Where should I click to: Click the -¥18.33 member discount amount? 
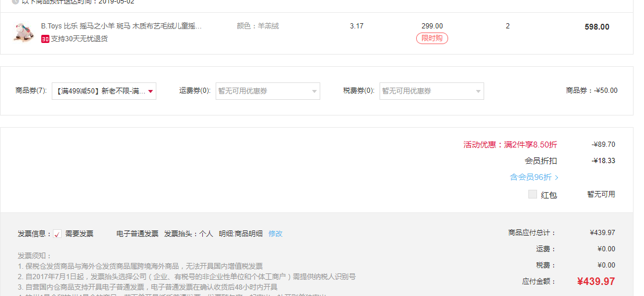[x=603, y=161]
